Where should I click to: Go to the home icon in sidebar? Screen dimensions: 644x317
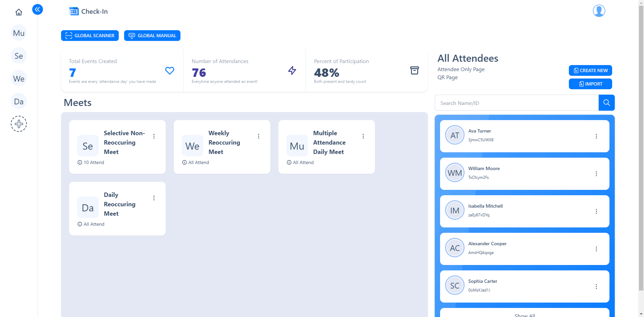[x=19, y=12]
